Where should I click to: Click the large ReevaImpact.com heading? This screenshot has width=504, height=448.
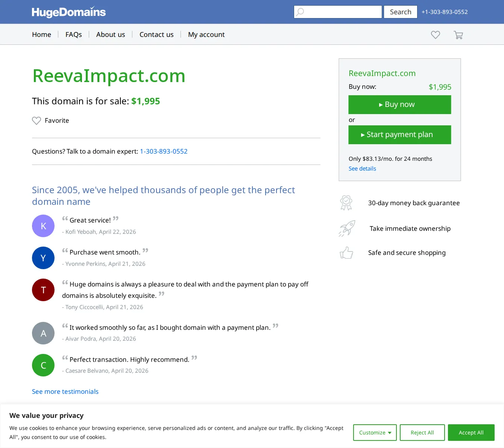109,76
